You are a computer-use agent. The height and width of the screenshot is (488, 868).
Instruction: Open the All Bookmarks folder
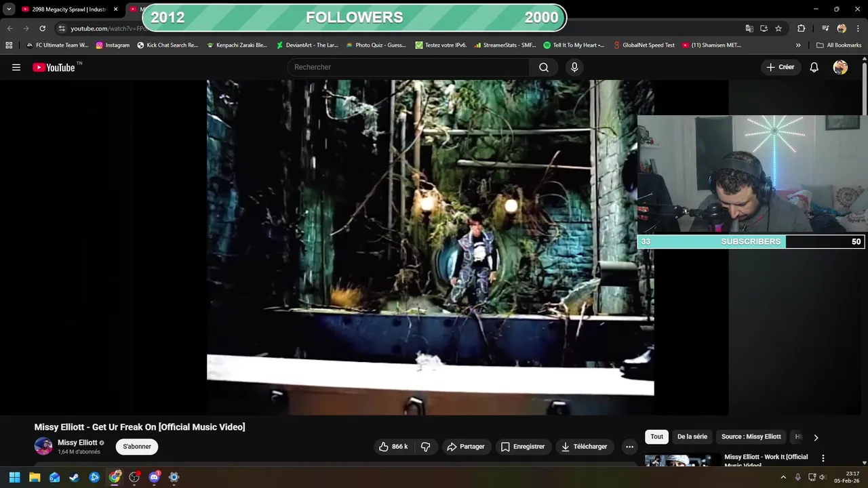(839, 45)
